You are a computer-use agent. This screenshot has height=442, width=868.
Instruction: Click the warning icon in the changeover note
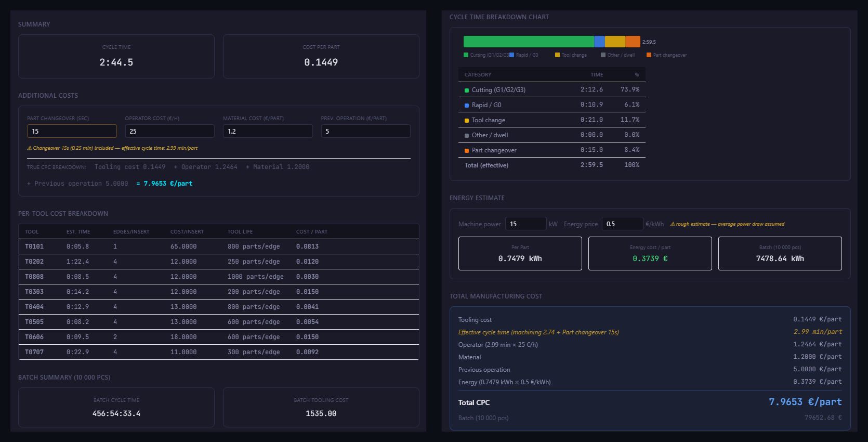click(x=29, y=148)
